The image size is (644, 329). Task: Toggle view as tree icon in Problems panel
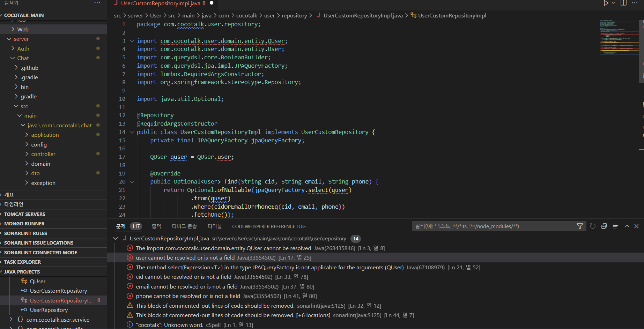pyautogui.click(x=615, y=226)
